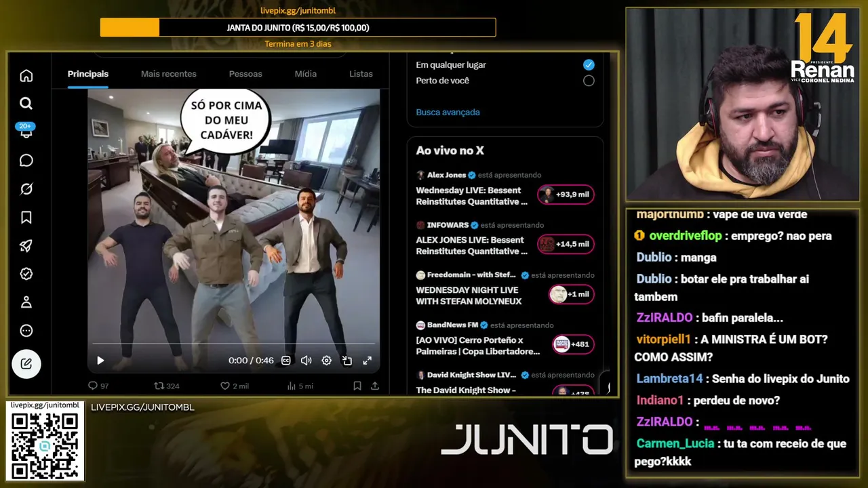Join the +14,5 mil listeners button

[566, 244]
